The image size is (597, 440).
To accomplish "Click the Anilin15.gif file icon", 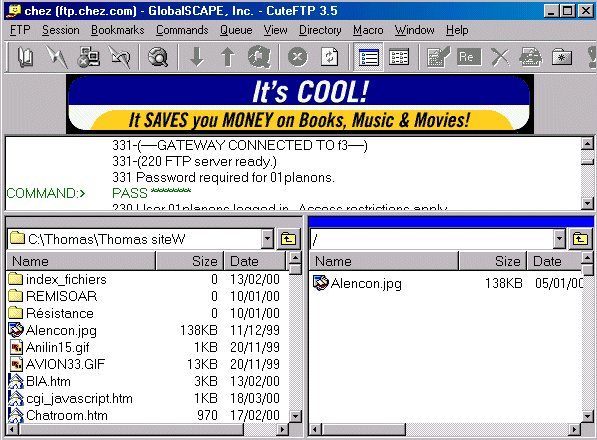I will tap(16, 347).
